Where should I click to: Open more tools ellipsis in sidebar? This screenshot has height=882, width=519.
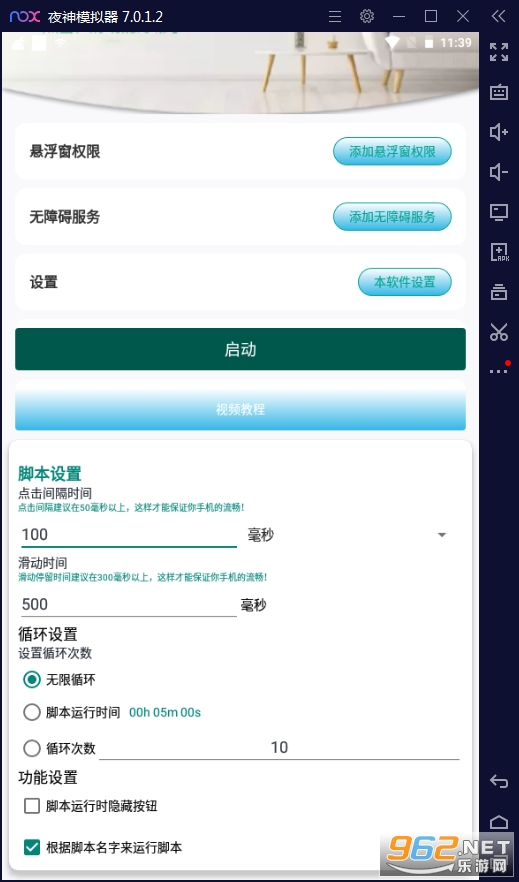point(499,371)
